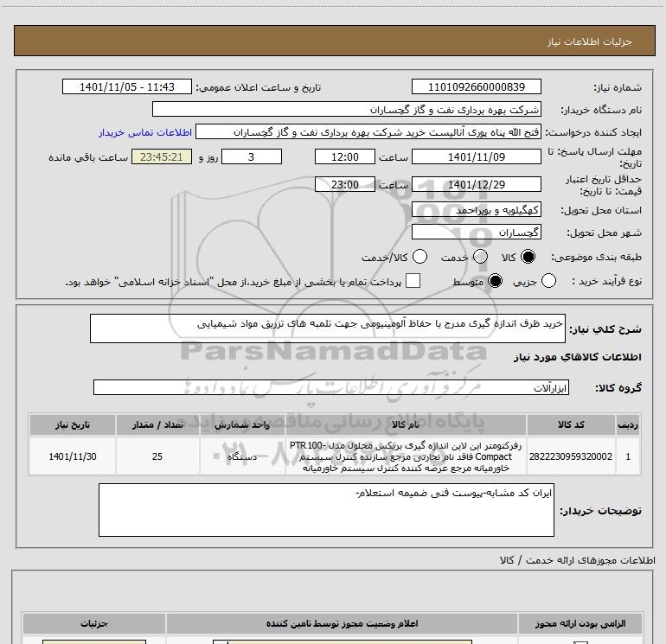Screen dimensions: 666x644
Task: Click the ردیف column header
Action: coord(628,425)
